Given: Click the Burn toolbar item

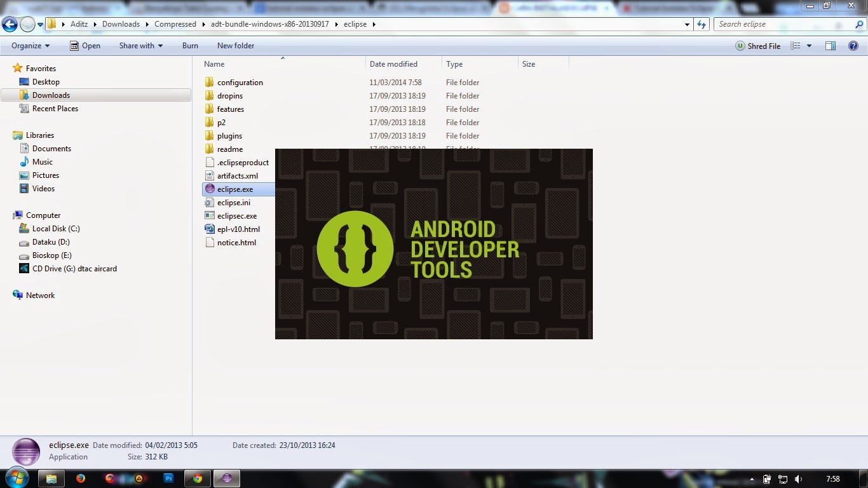Looking at the screenshot, I should 190,46.
